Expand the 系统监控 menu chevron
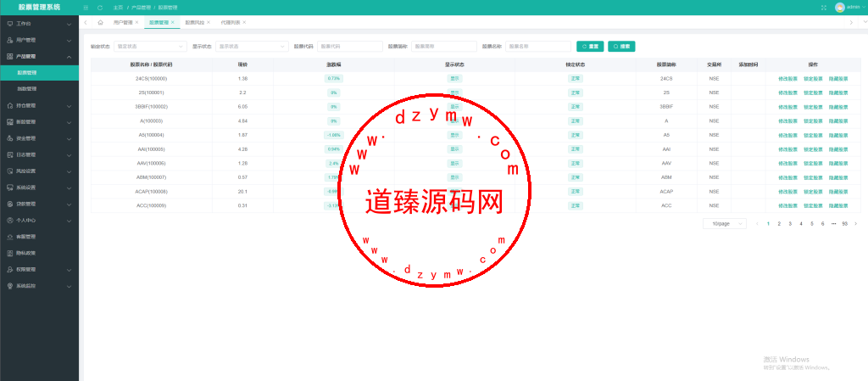The width and height of the screenshot is (868, 381). (69, 286)
